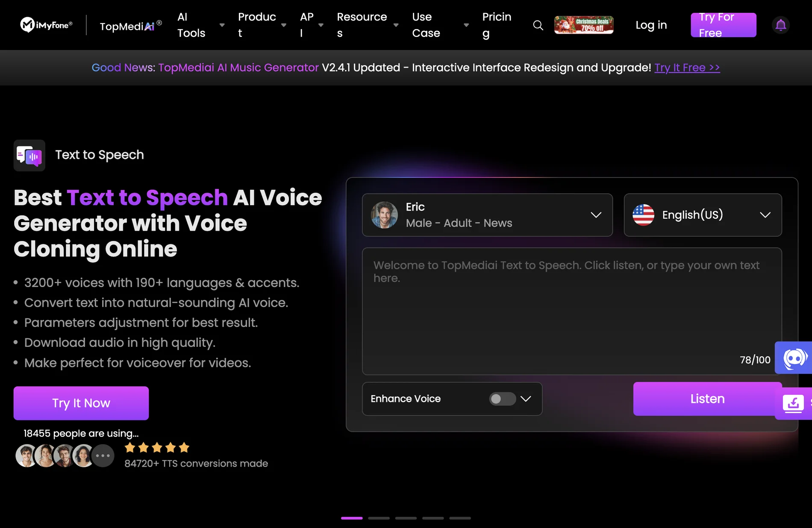The height and width of the screenshot is (528, 812).
Task: Select the third carousel slide indicator
Action: click(x=406, y=518)
